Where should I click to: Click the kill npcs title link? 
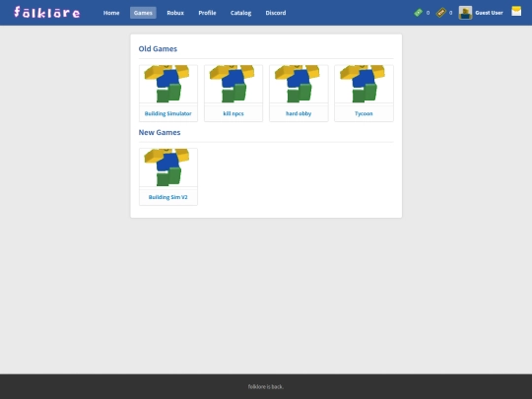tap(233, 113)
